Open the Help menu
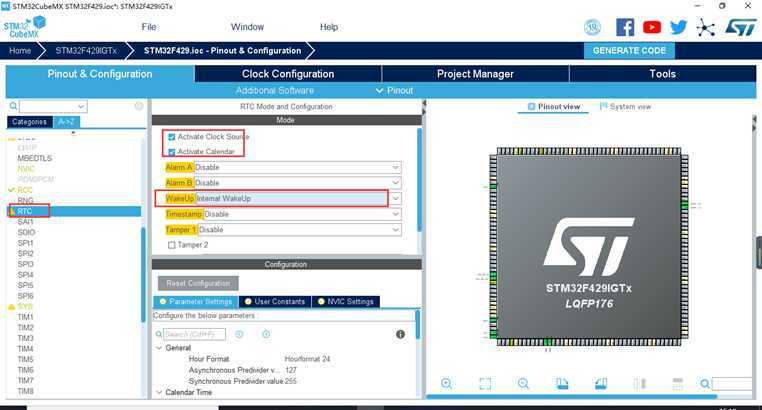The height and width of the screenshot is (410, 762). (x=329, y=27)
